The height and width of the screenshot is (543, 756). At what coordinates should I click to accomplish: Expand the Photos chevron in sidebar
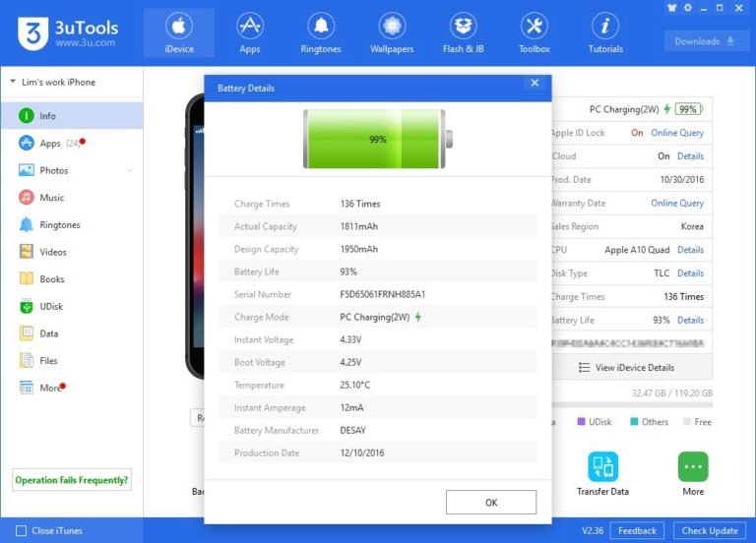[x=130, y=170]
